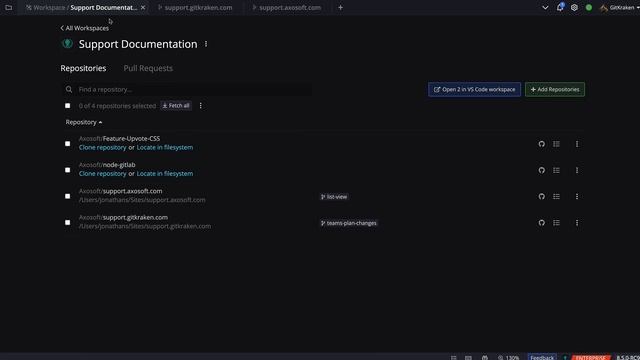Image resolution: width=640 pixels, height=360 pixels.
Task: Close the Support Documentation workspace tab
Action: (x=143, y=7)
